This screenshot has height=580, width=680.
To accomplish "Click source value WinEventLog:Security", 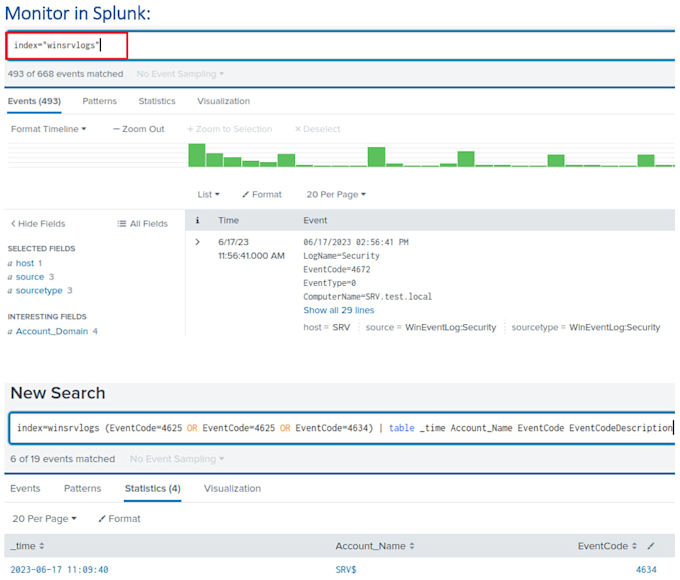I will 451,328.
